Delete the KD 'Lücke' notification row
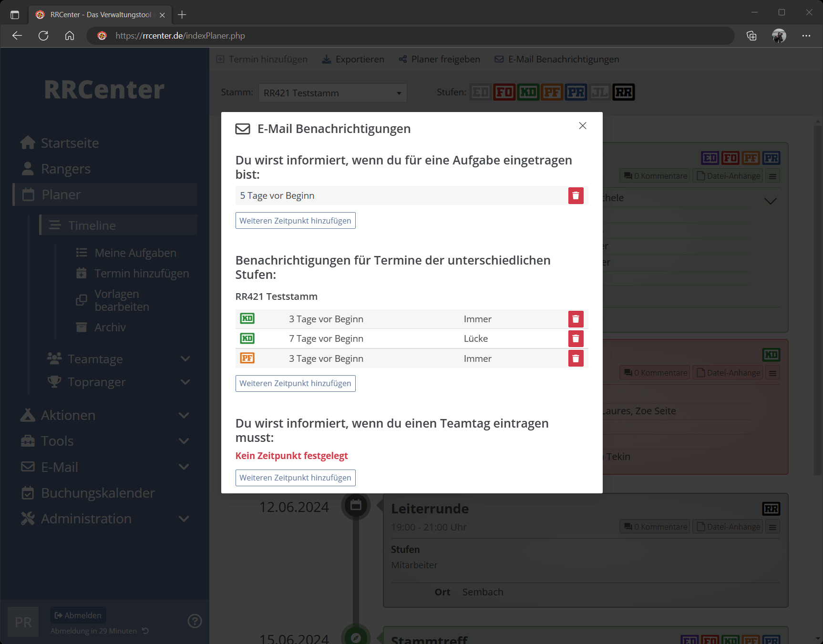This screenshot has height=644, width=823. 576,338
